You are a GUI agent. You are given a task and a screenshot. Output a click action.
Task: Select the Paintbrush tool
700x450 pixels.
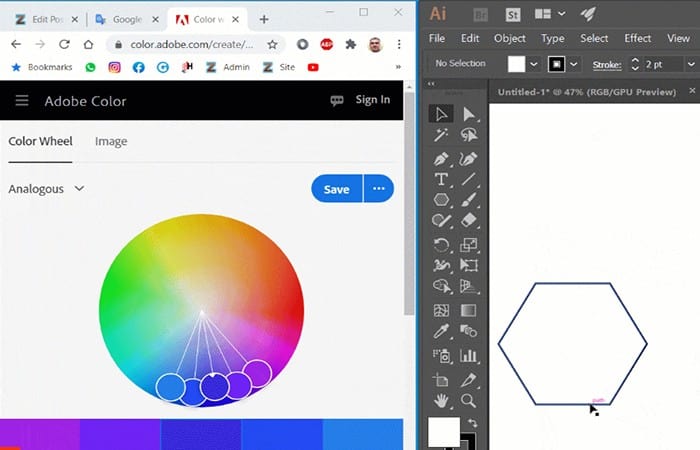click(x=468, y=200)
